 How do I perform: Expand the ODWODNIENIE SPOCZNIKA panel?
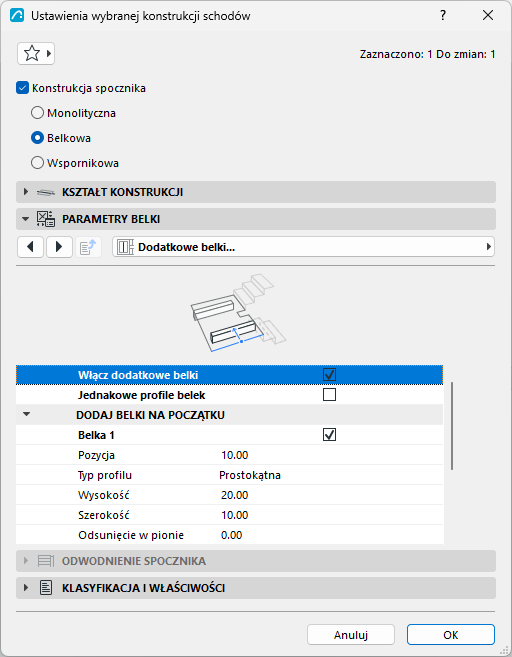tap(256, 561)
